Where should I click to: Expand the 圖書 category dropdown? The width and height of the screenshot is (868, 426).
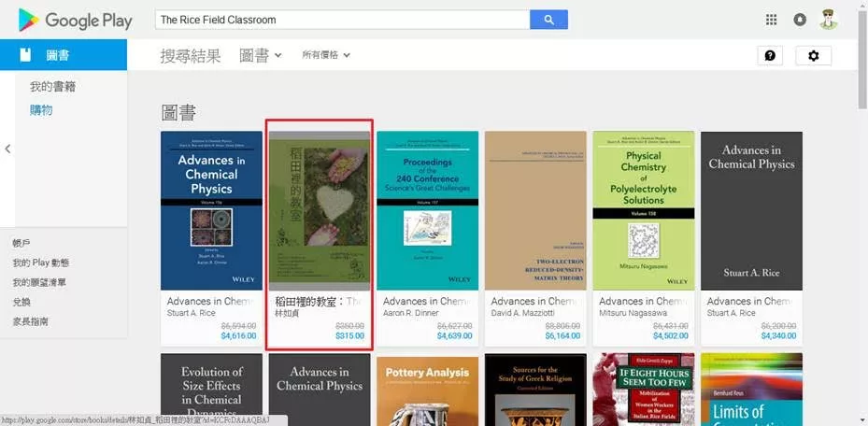pyautogui.click(x=260, y=55)
